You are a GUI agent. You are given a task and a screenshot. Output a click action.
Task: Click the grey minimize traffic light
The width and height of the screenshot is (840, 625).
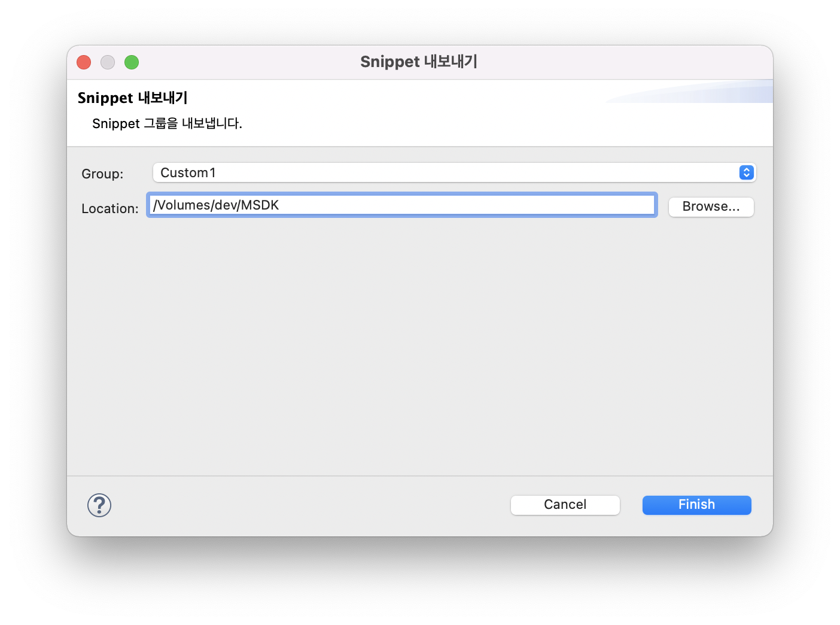coord(107,62)
